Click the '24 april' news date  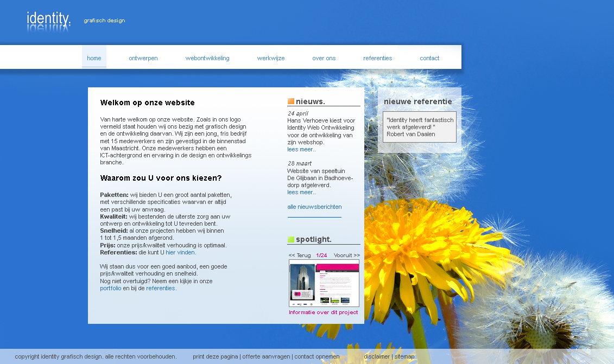[298, 113]
